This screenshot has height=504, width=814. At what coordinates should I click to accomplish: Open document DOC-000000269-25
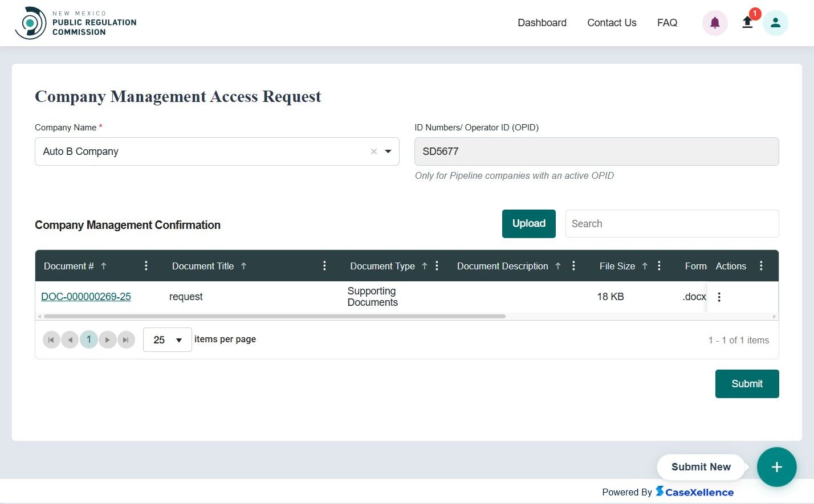pyautogui.click(x=86, y=297)
